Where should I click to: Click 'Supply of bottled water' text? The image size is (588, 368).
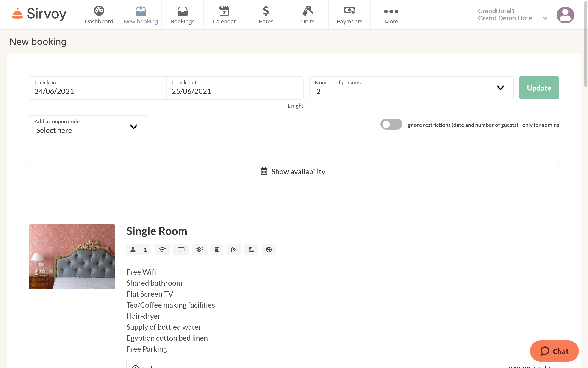164,327
